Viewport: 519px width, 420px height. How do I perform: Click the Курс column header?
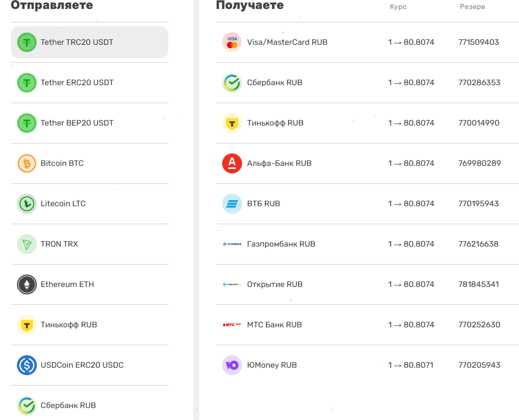(x=398, y=7)
